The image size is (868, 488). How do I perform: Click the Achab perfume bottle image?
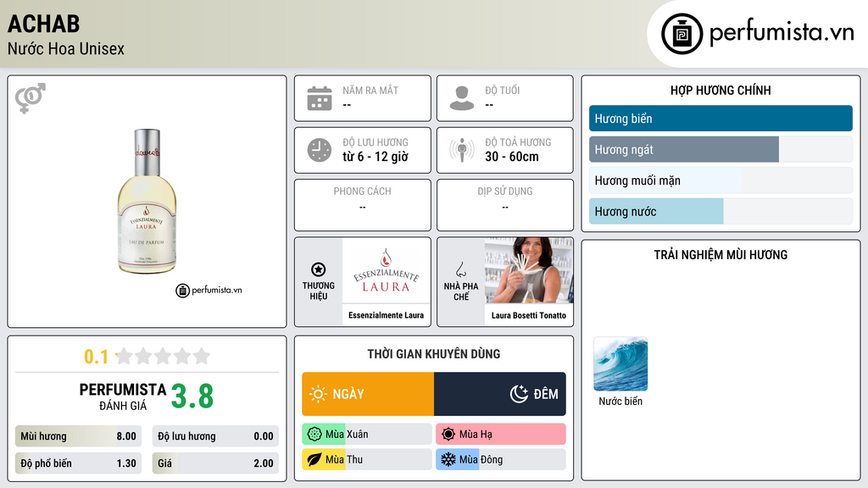click(147, 202)
